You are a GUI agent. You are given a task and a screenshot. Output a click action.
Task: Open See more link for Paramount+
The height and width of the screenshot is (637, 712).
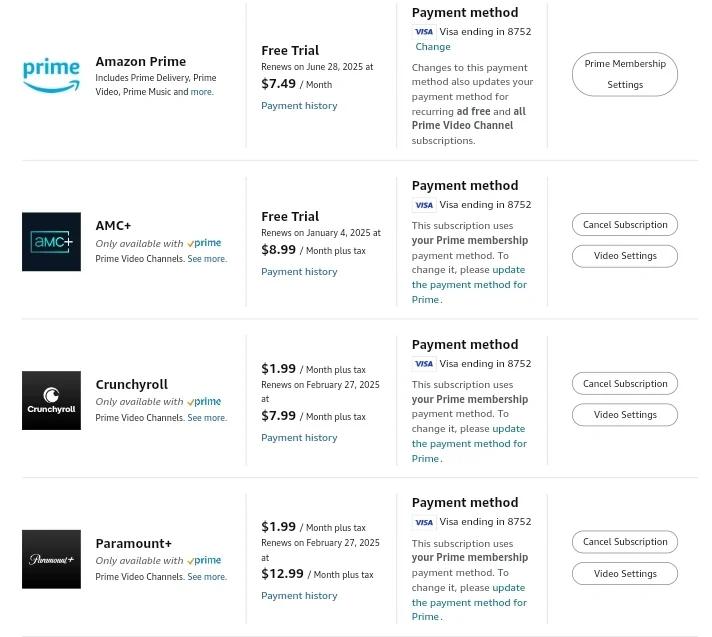coord(207,577)
